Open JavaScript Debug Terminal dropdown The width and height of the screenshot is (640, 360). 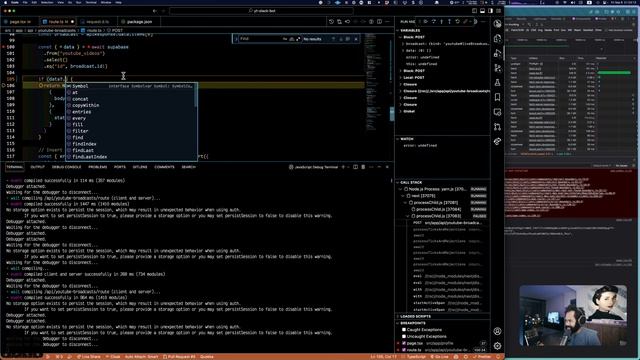coord(348,167)
